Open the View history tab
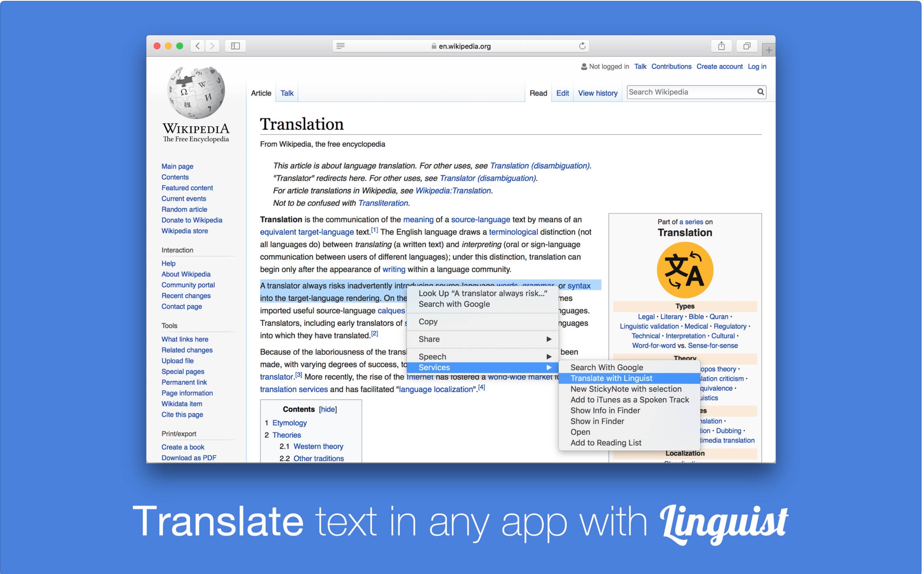 click(x=597, y=93)
